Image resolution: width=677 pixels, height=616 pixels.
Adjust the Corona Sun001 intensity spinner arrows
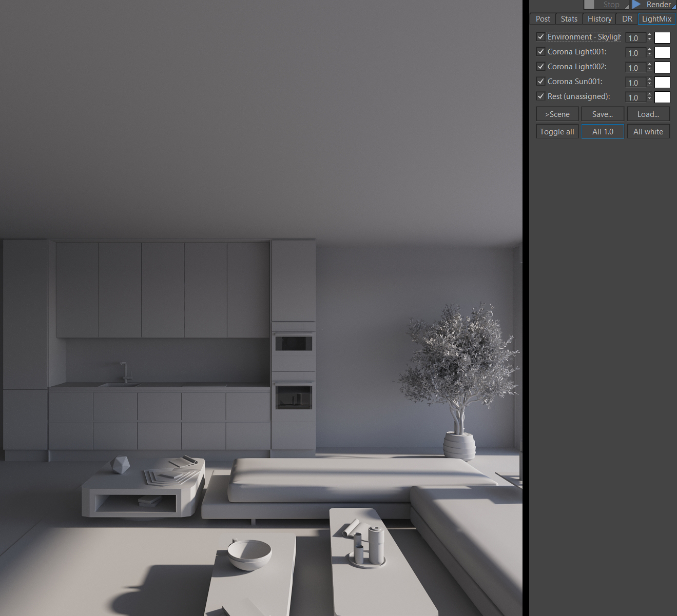(649, 82)
